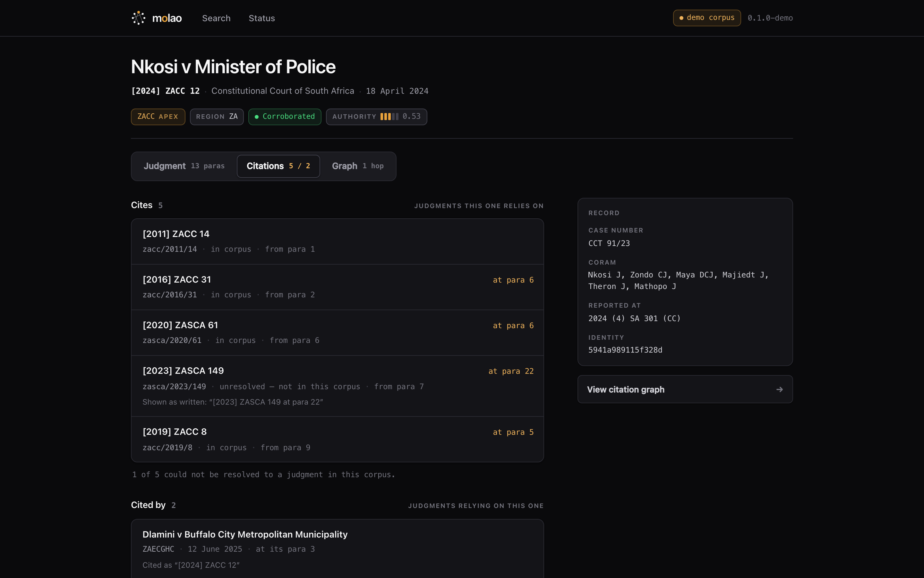Switch to the Graph tab
The height and width of the screenshot is (578, 924).
(x=358, y=166)
